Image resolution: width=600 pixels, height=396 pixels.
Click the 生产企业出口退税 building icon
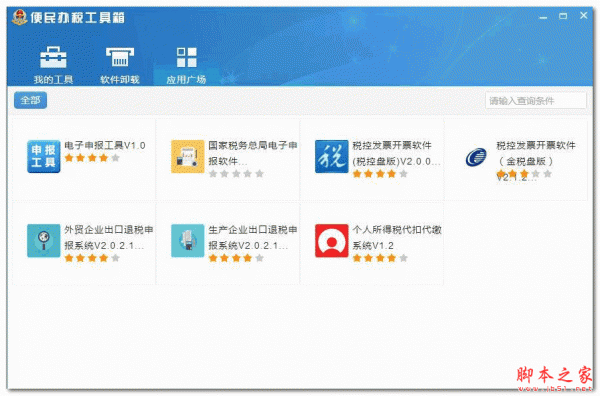click(188, 241)
